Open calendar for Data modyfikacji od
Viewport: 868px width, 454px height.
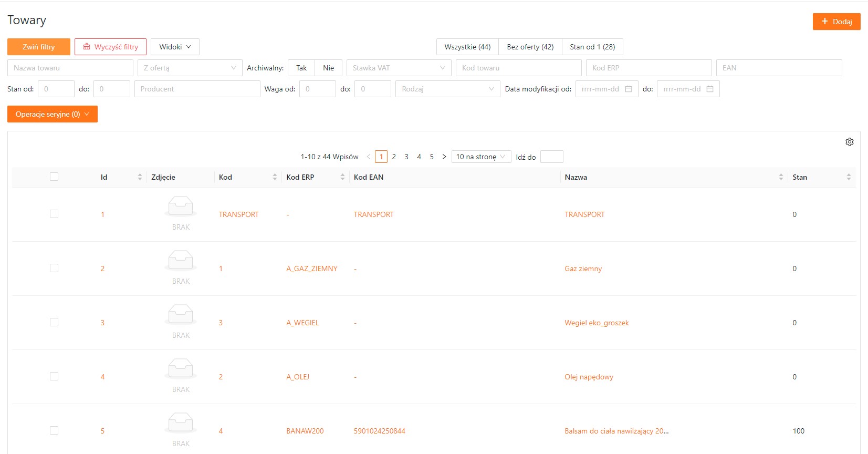(x=629, y=89)
